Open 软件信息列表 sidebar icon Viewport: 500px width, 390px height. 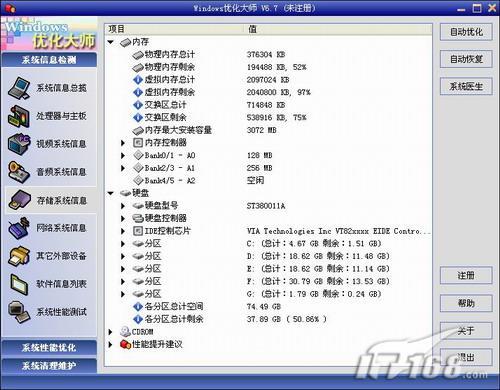(19, 284)
